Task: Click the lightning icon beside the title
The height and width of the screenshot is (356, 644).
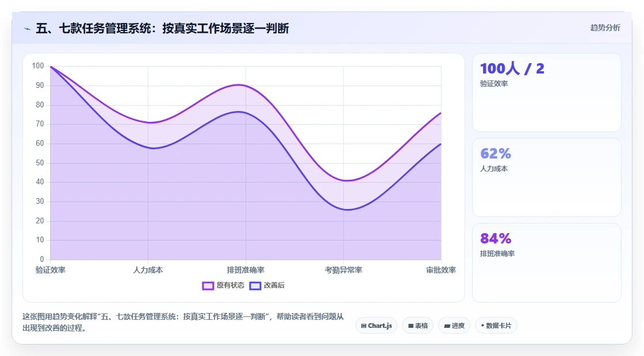Action: pyautogui.click(x=28, y=29)
